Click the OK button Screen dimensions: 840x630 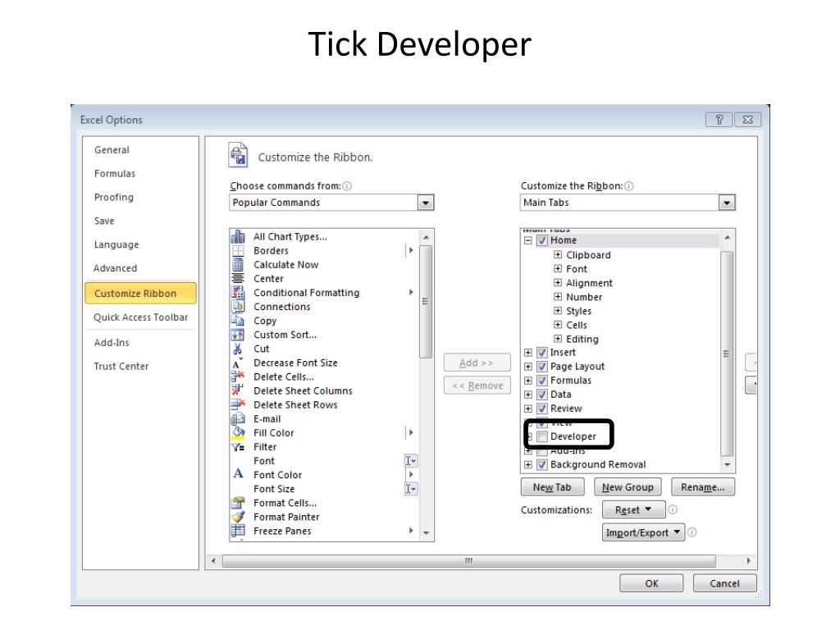point(651,583)
